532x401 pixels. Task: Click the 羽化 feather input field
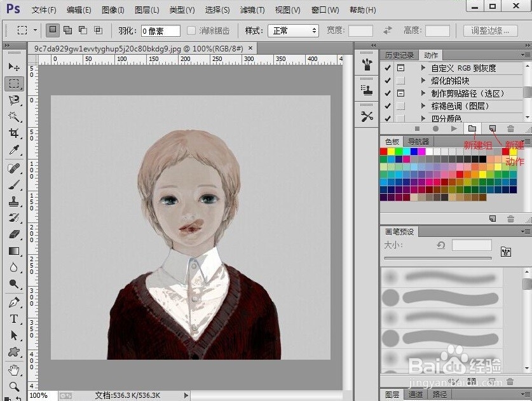160,31
